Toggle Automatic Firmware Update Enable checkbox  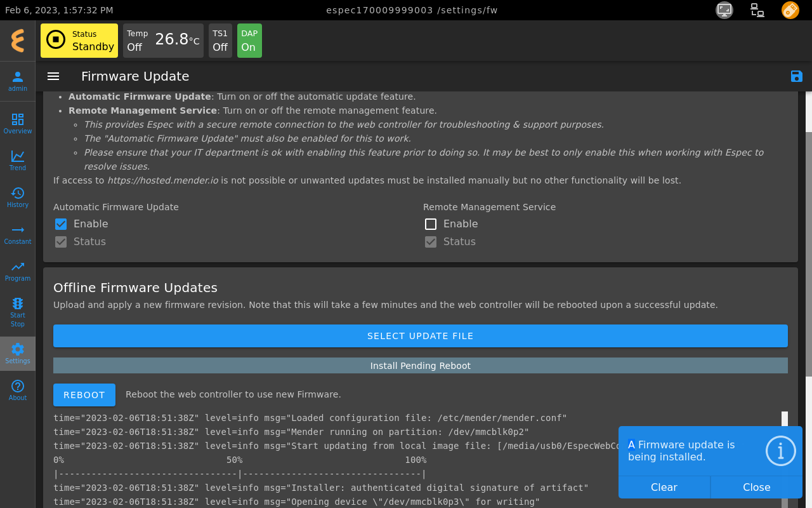pyautogui.click(x=61, y=224)
